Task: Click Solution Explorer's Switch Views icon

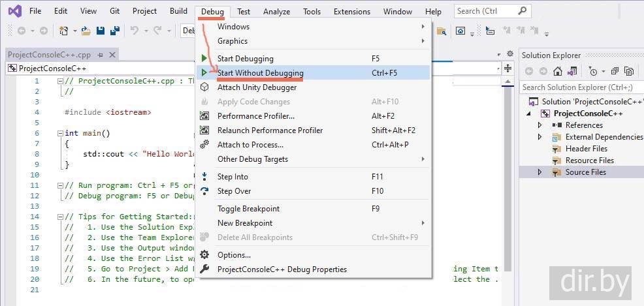Action: point(572,71)
